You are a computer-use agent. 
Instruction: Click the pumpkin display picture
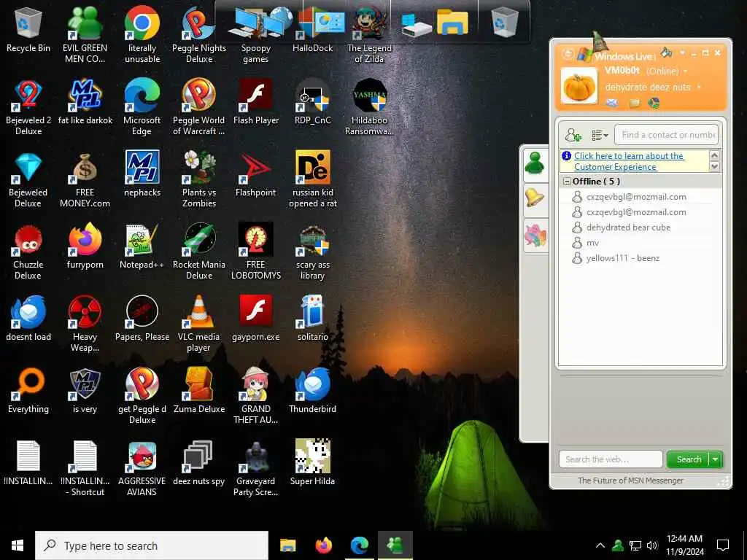(x=578, y=86)
